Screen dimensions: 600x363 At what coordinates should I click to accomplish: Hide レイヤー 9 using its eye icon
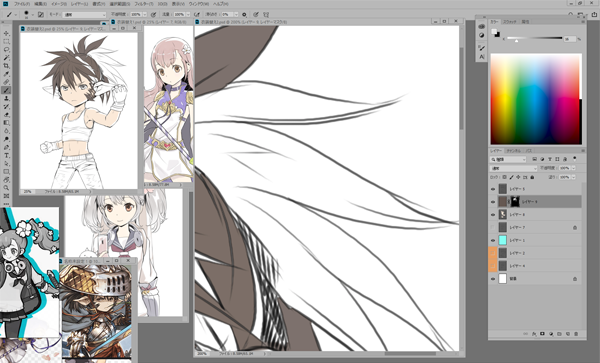click(x=493, y=202)
